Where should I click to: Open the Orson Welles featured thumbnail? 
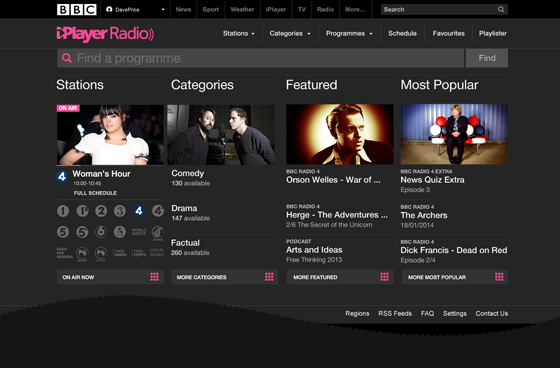coord(340,134)
